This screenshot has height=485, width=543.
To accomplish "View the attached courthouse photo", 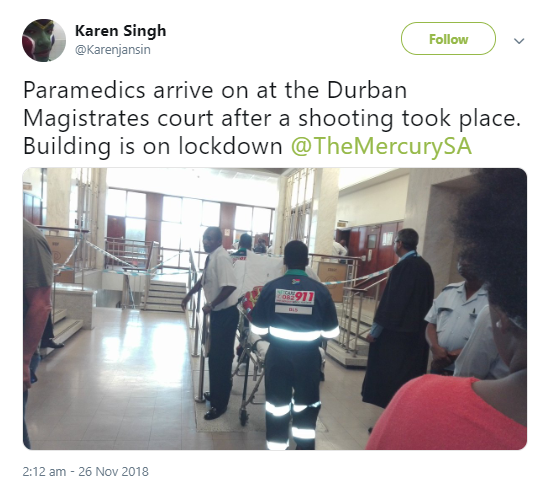I will pyautogui.click(x=275, y=308).
